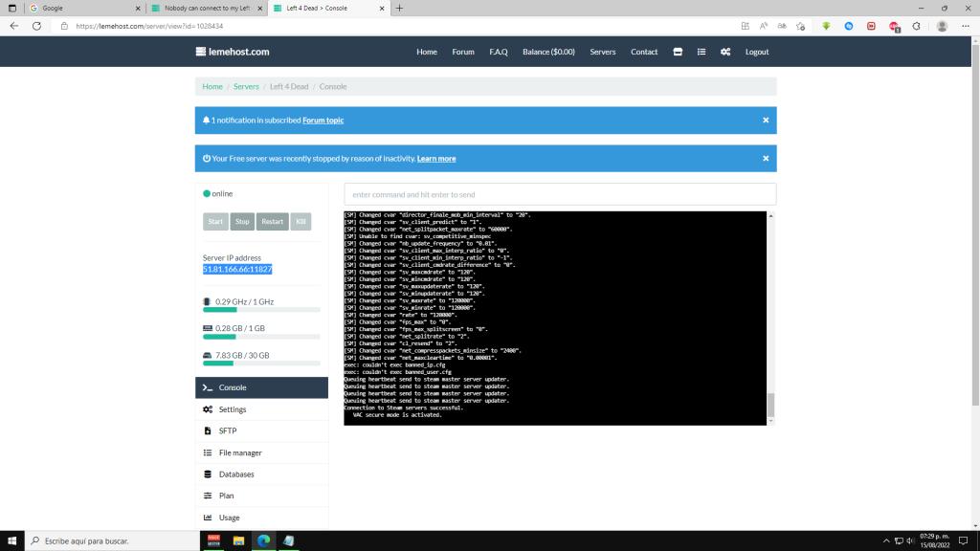980x551 pixels.
Task: Click the CPU usage progress bar
Action: [261, 310]
